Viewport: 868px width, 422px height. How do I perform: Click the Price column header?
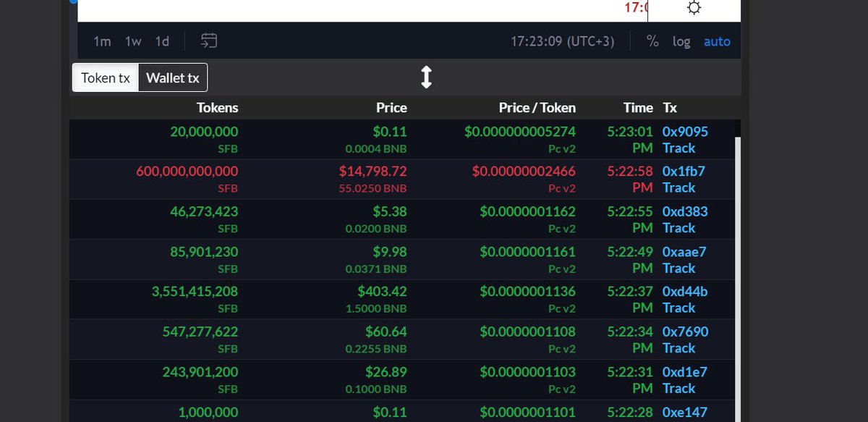pyautogui.click(x=391, y=108)
